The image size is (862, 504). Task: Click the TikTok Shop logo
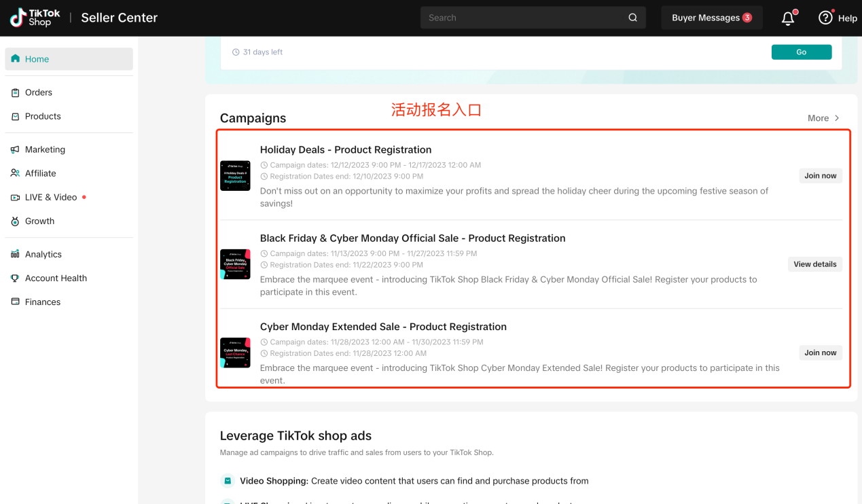[x=35, y=18]
